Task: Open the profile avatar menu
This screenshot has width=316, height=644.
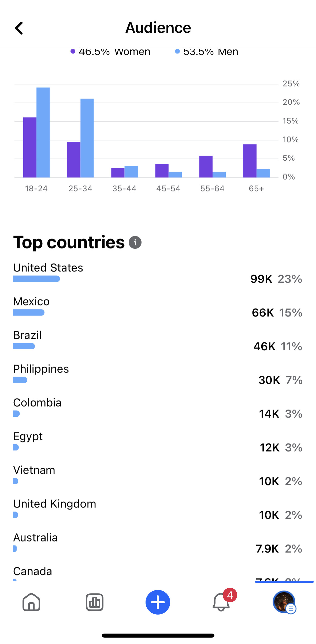Action: click(x=284, y=602)
